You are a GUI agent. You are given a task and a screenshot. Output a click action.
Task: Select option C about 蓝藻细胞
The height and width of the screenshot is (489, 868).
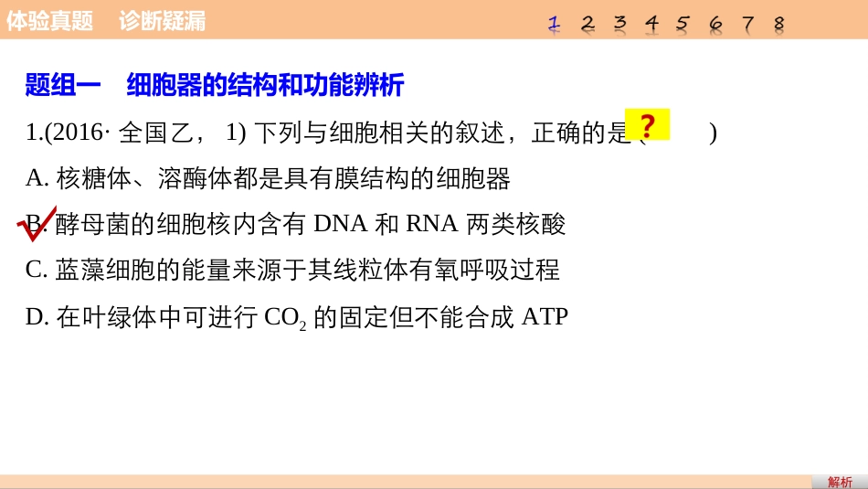point(293,270)
